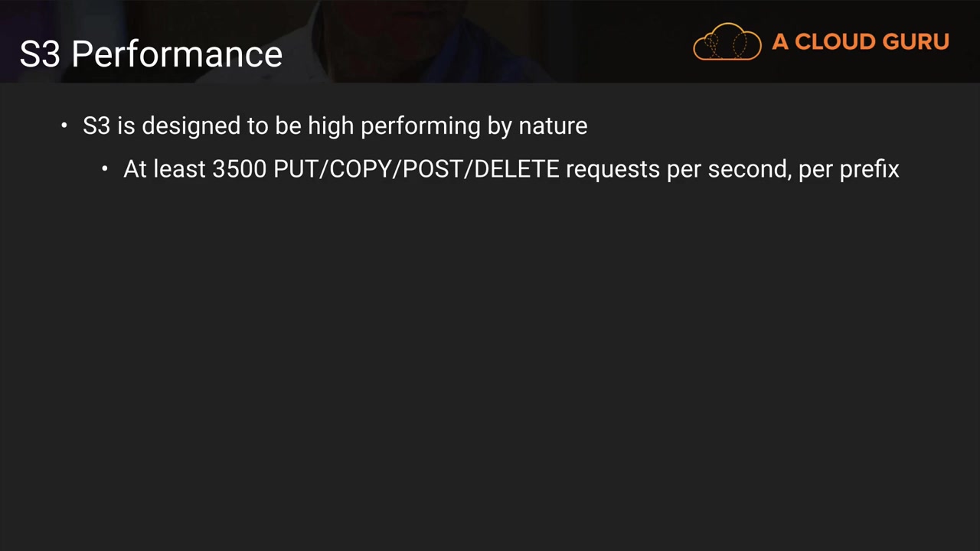Click the word "requests" in the sub-bullet
Screen dimensions: 980x551
pos(612,170)
